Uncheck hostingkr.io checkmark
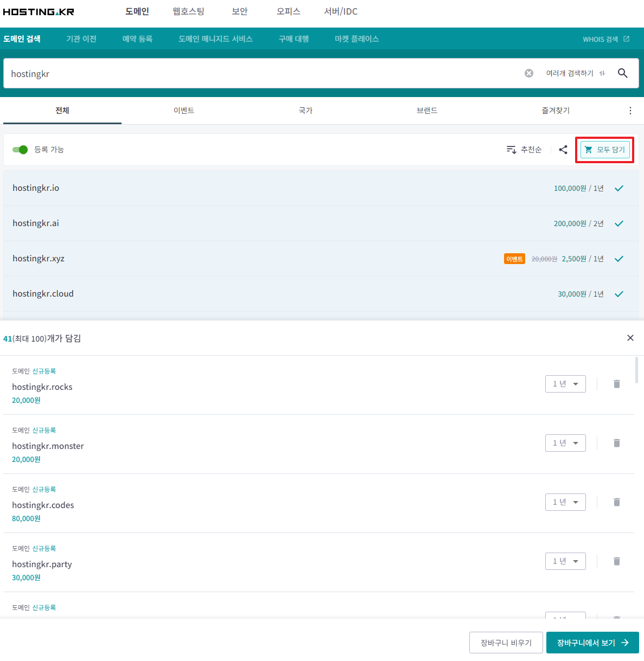Screen dimensions: 644x661 tap(619, 188)
